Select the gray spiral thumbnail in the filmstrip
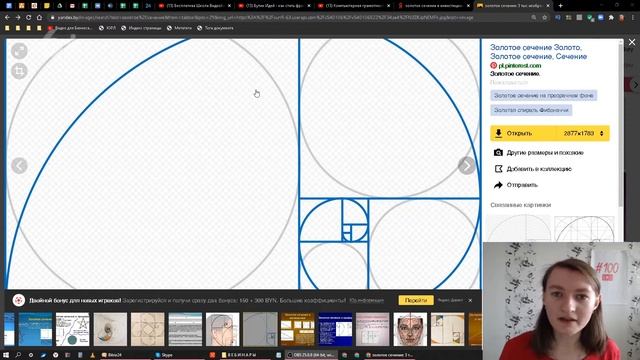640x360 pixels. [260, 329]
